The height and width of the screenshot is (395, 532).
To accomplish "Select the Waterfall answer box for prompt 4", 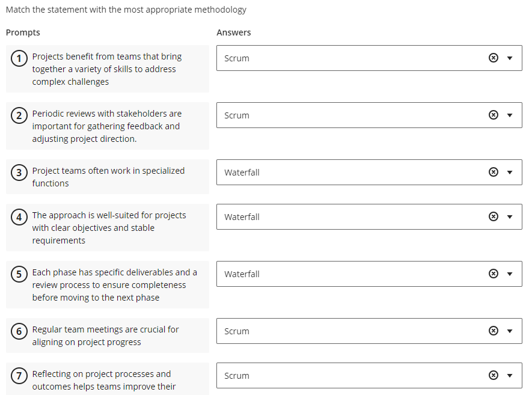I will pyautogui.click(x=361, y=216).
